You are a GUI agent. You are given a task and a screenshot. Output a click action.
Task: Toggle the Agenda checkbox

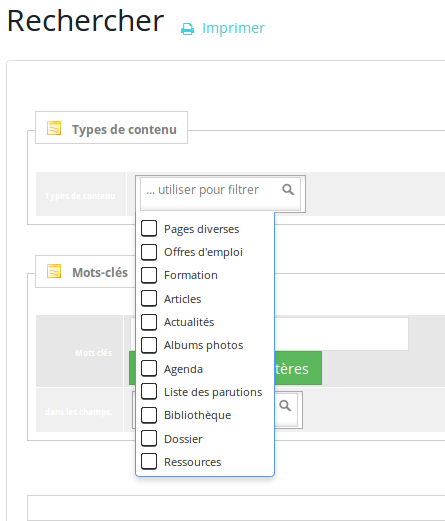tap(149, 368)
